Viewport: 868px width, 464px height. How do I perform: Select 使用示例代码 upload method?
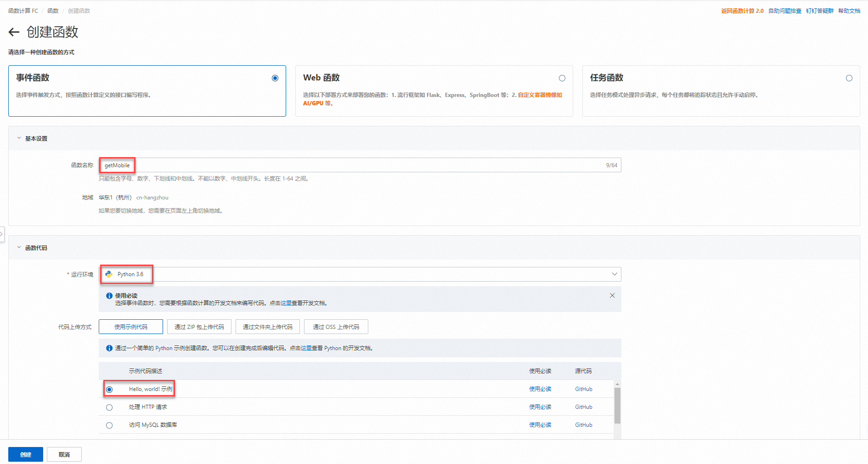click(x=131, y=327)
